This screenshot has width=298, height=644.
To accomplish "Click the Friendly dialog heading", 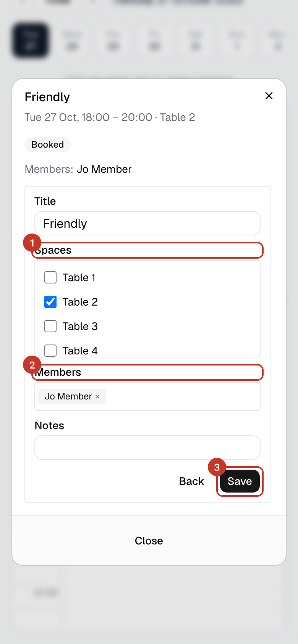I will point(47,97).
